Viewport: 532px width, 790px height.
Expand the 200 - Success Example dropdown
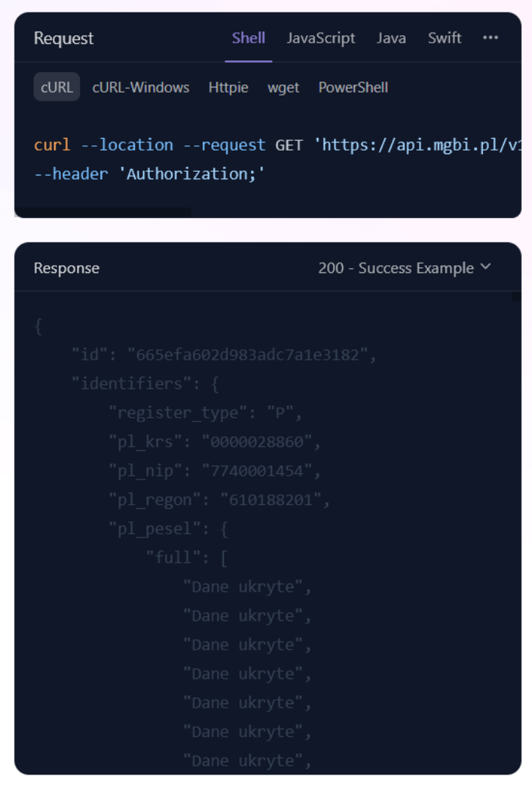404,268
